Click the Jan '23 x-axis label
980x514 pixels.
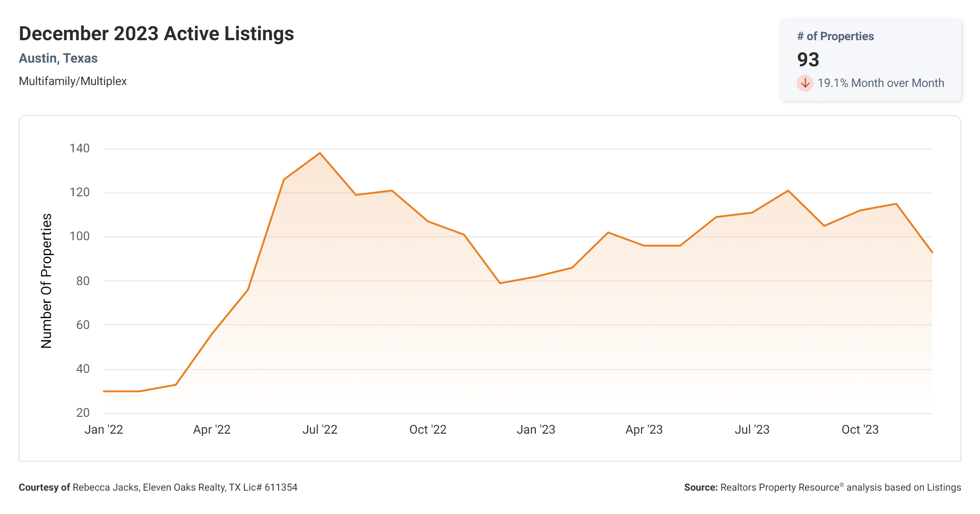pyautogui.click(x=536, y=429)
